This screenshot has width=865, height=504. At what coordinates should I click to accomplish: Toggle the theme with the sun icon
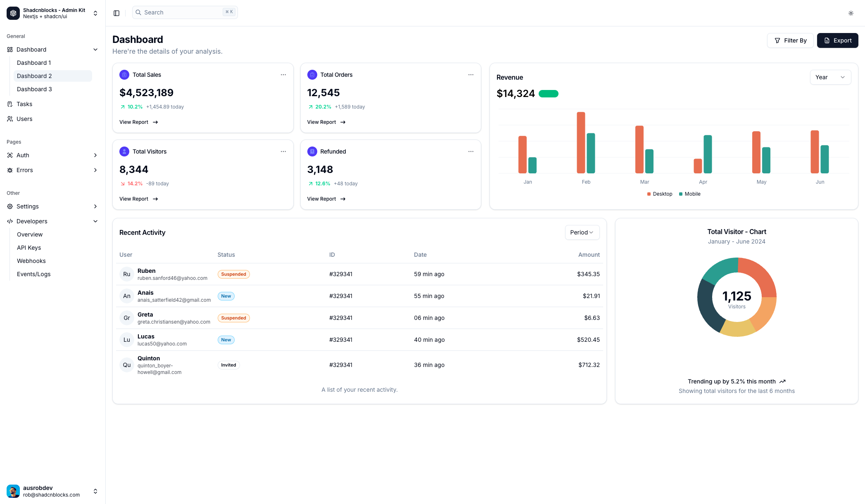(x=851, y=13)
